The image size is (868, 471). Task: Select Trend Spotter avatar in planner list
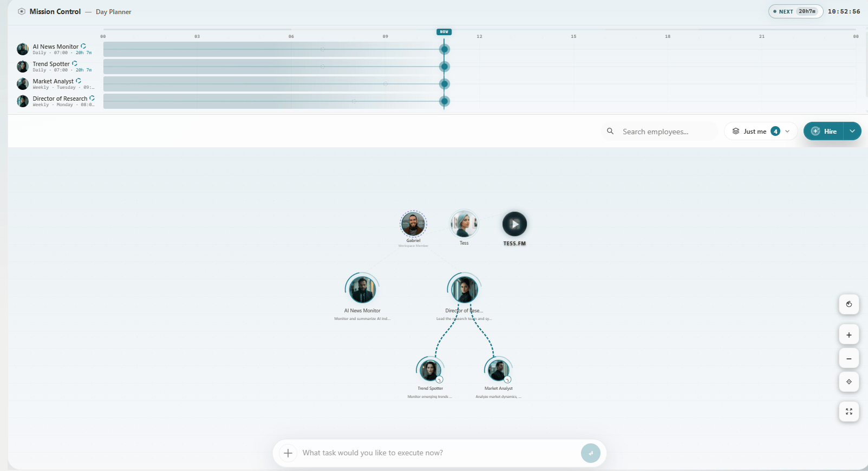(23, 67)
